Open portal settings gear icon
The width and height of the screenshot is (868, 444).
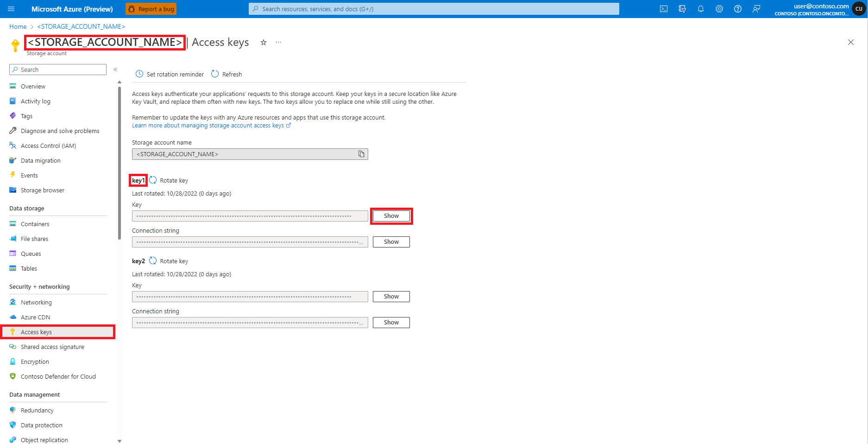click(x=719, y=9)
